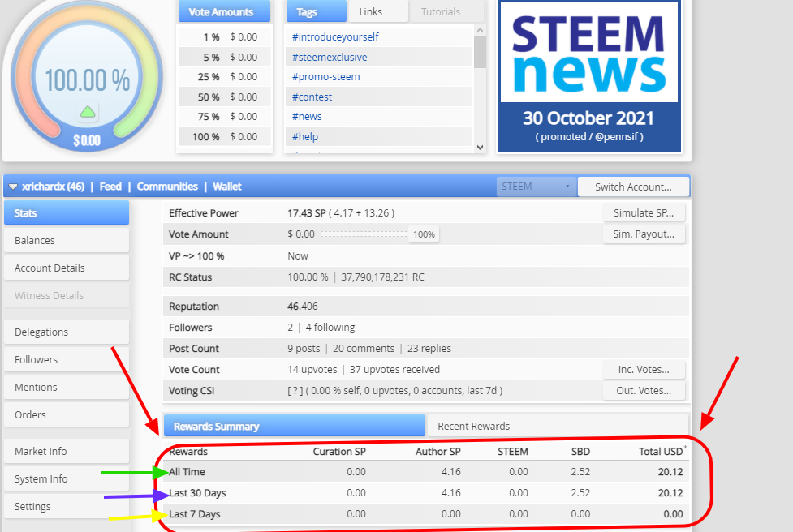Open Settings in the sidebar

pos(67,506)
